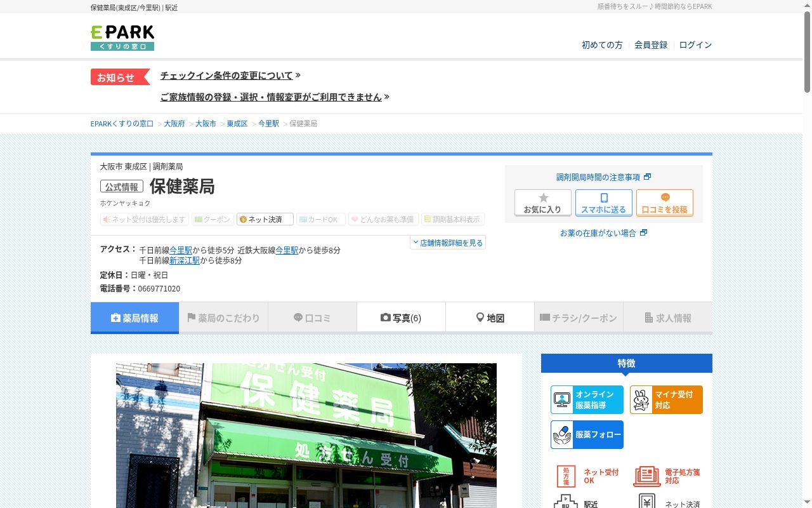Open the チラシ/クーポン tab
Image resolution: width=812 pixels, height=508 pixels.
(579, 317)
